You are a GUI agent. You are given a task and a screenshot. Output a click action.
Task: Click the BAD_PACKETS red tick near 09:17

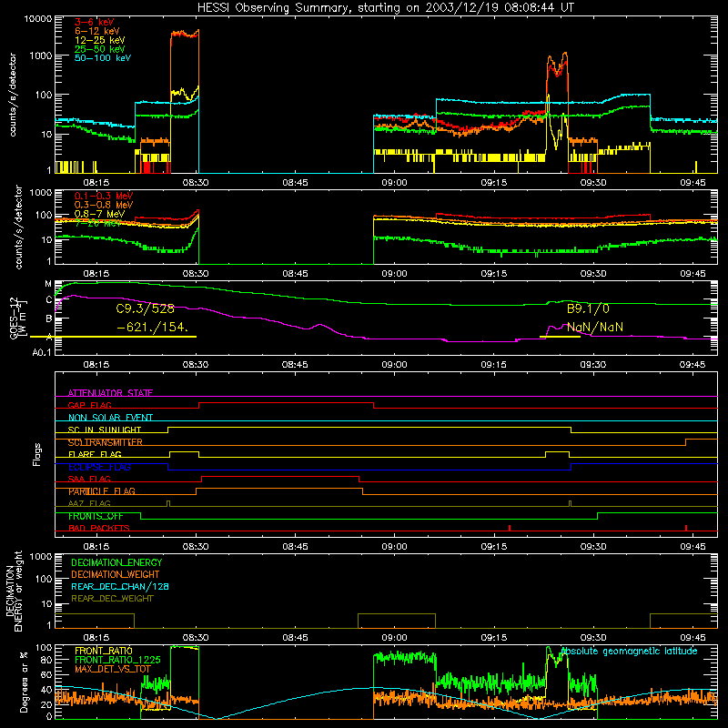click(x=510, y=528)
